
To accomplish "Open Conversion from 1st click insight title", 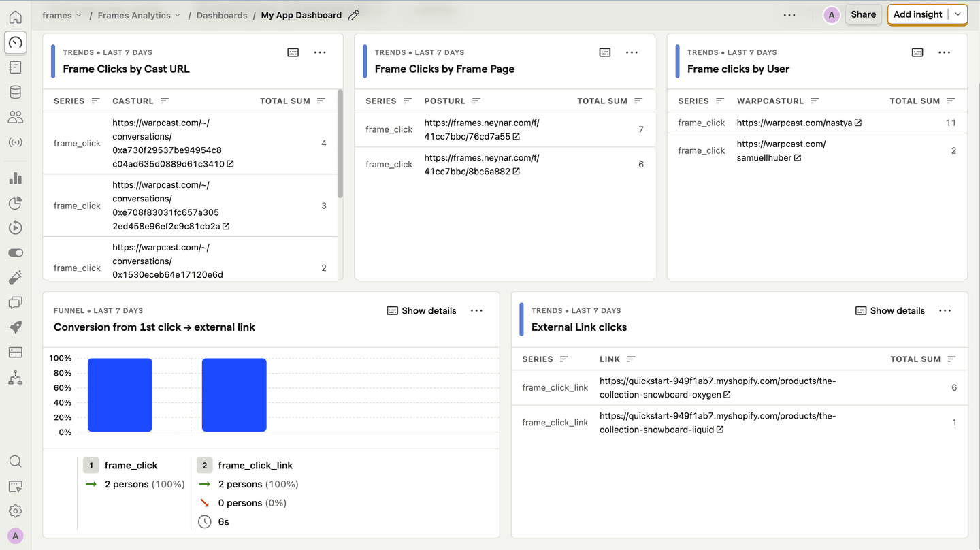I will coord(154,327).
